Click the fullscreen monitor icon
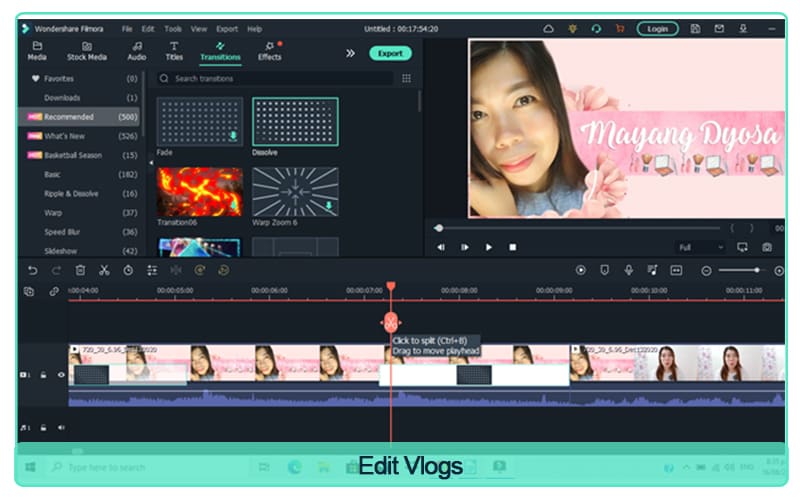Screen dimensions: 800x498 point(742,247)
